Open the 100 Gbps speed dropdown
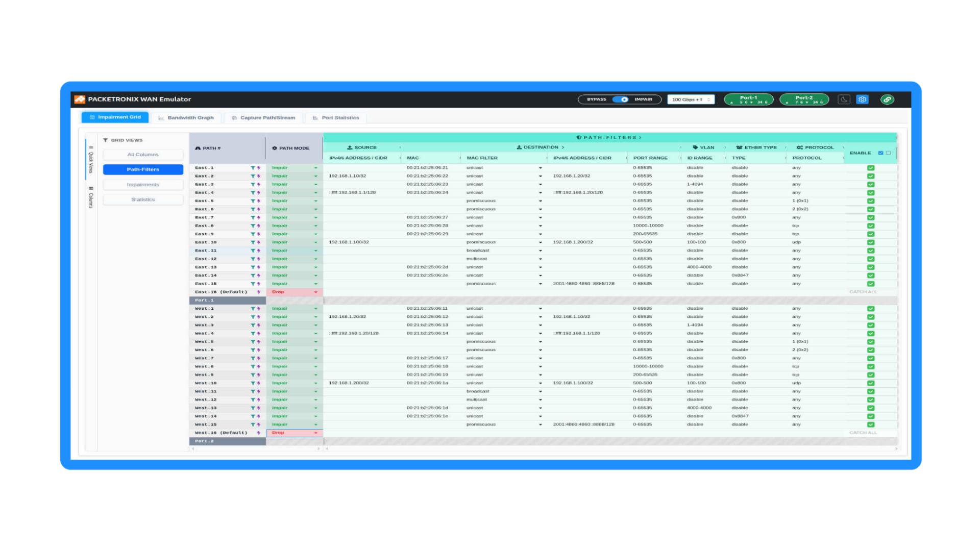This screenshot has height=551, width=980. point(691,99)
